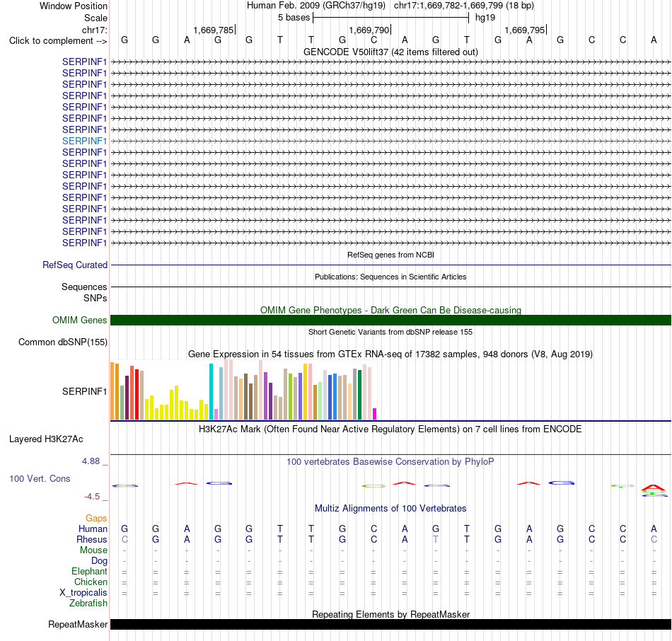Click the 1,669,785 ruler position marker
Viewport: 672px width, 641px height.
coord(214,30)
